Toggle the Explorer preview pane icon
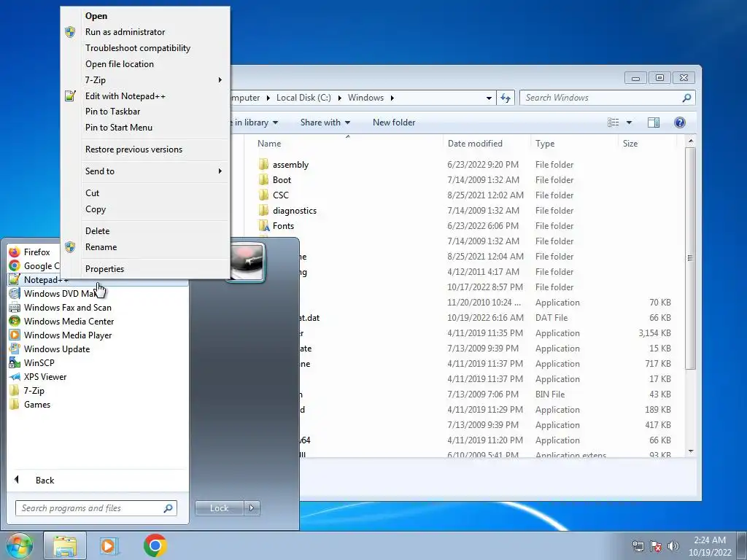This screenshot has height=560, width=747. pyautogui.click(x=654, y=122)
